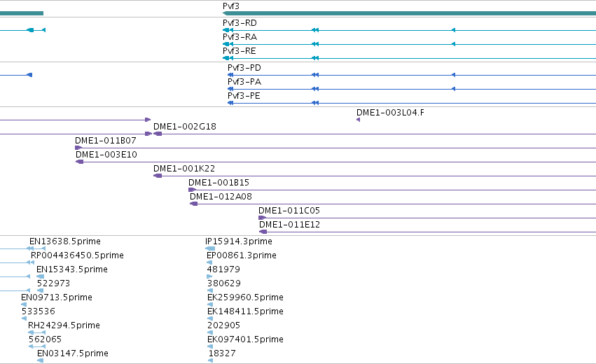Select EST EP00861.3prime
The width and height of the screenshot is (596, 364).
[x=242, y=255]
